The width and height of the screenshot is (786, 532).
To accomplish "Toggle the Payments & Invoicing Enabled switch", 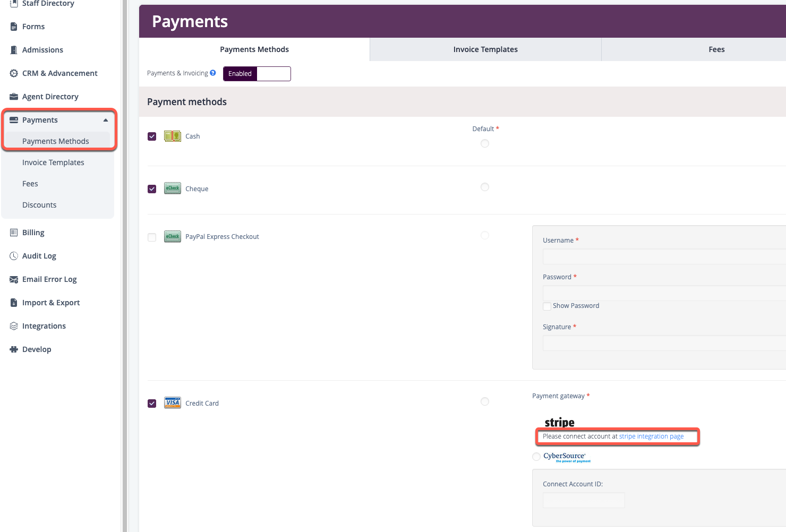I will (257, 74).
